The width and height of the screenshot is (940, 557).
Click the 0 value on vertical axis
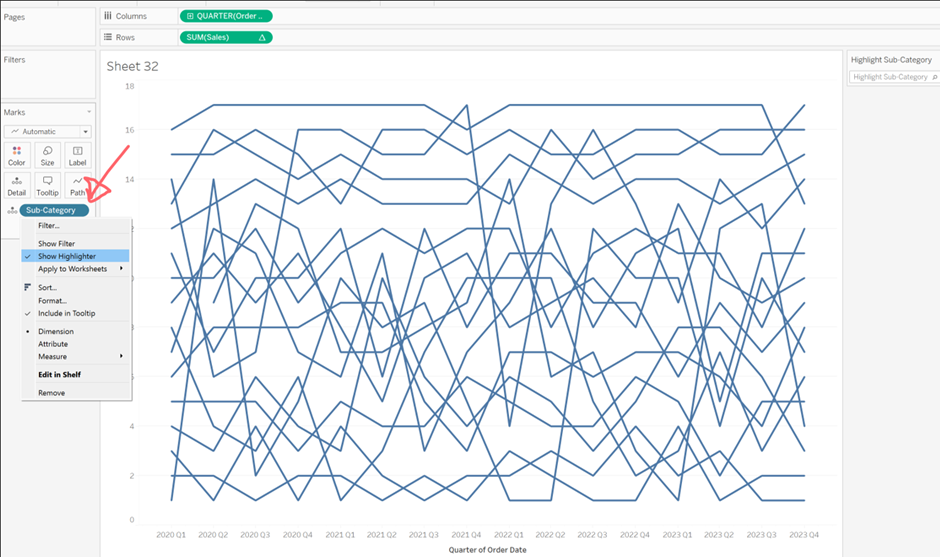click(x=132, y=520)
